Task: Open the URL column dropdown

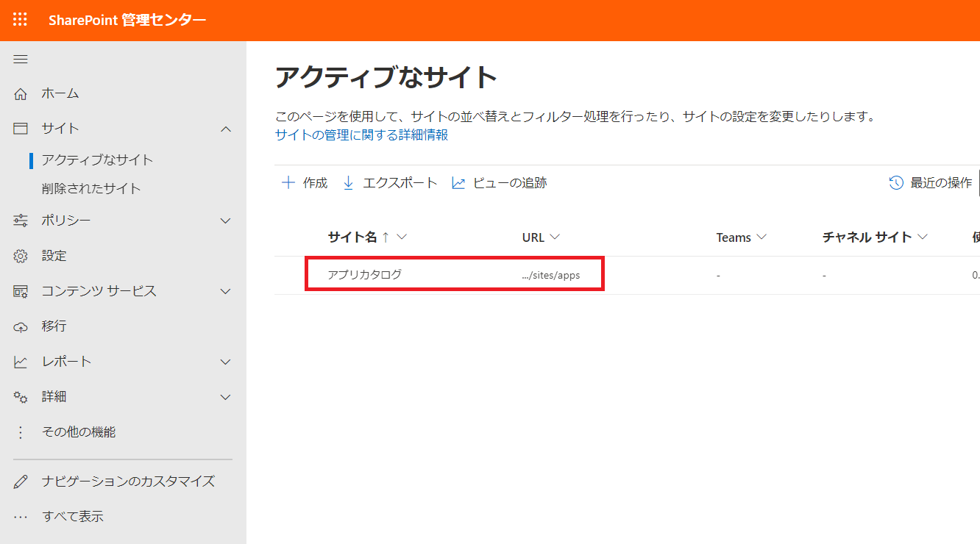Action: point(555,237)
